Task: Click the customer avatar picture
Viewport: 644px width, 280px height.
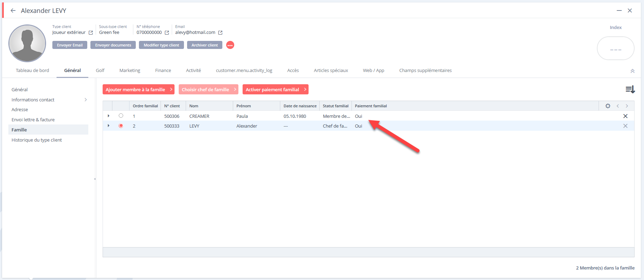Action: pyautogui.click(x=27, y=43)
